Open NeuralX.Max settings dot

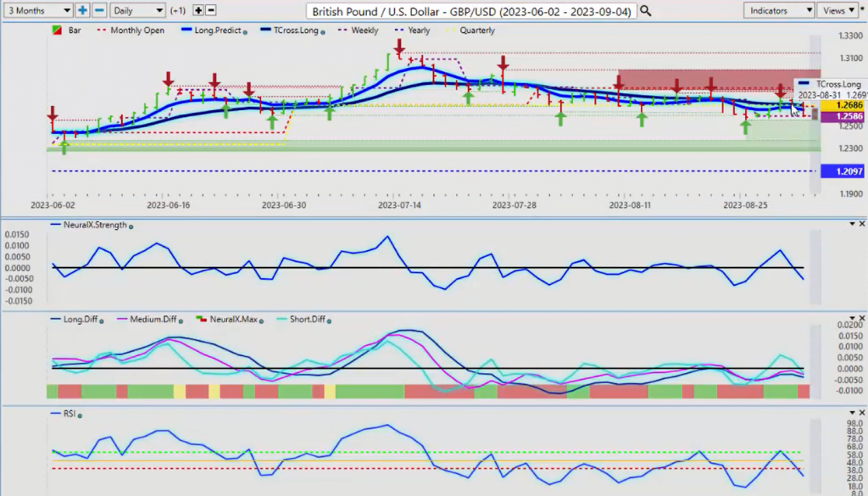point(261,320)
